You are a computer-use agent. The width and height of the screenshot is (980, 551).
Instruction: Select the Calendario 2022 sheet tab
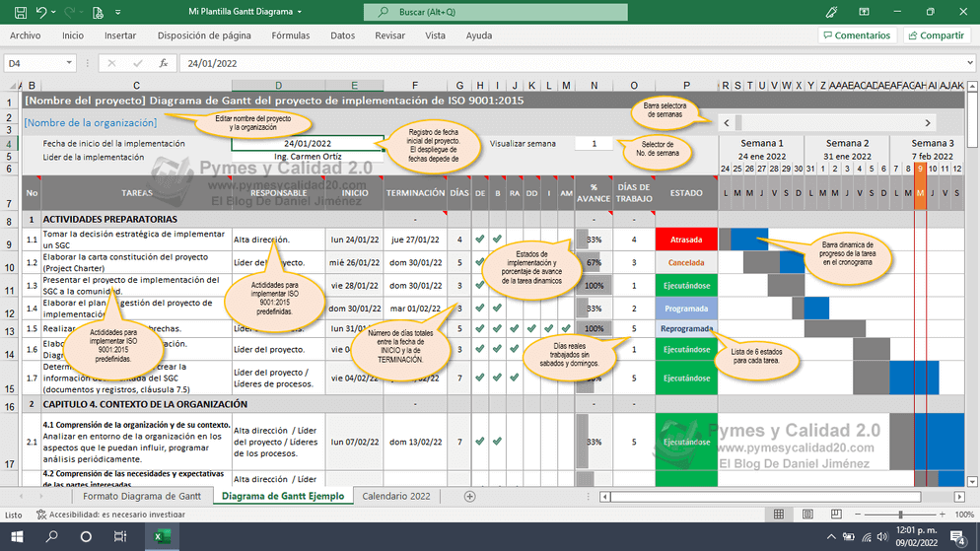point(396,496)
